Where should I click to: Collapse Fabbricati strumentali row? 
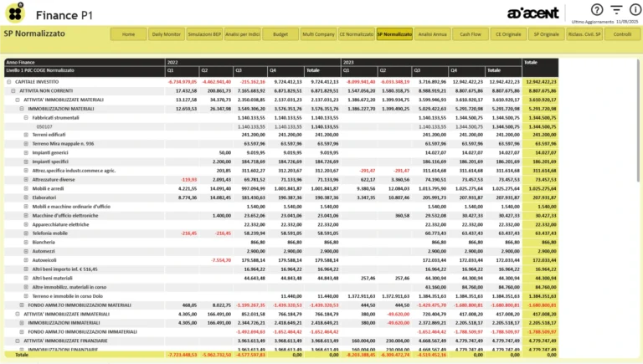(25, 118)
